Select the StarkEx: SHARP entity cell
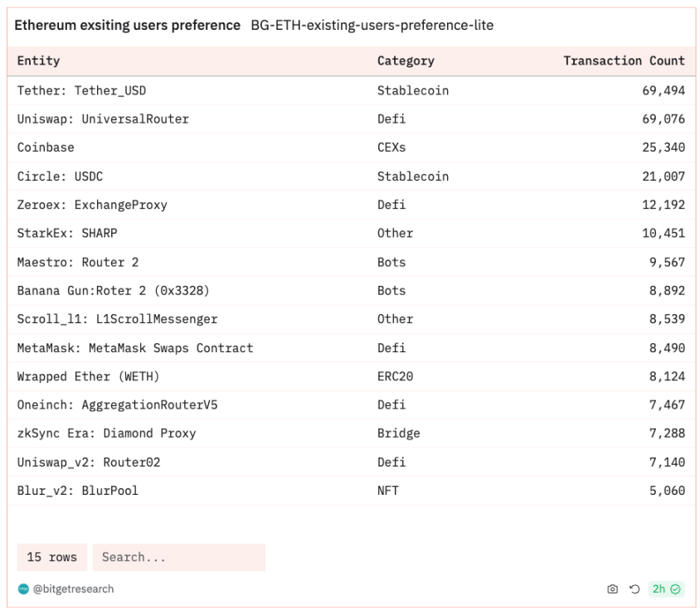This screenshot has height=615, width=700. coord(67,234)
